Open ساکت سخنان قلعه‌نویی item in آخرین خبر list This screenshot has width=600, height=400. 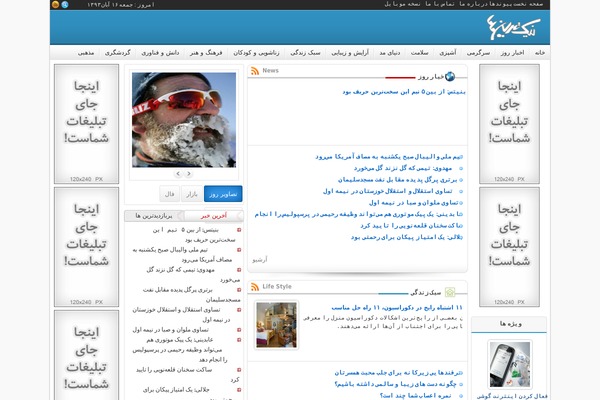tap(188, 375)
